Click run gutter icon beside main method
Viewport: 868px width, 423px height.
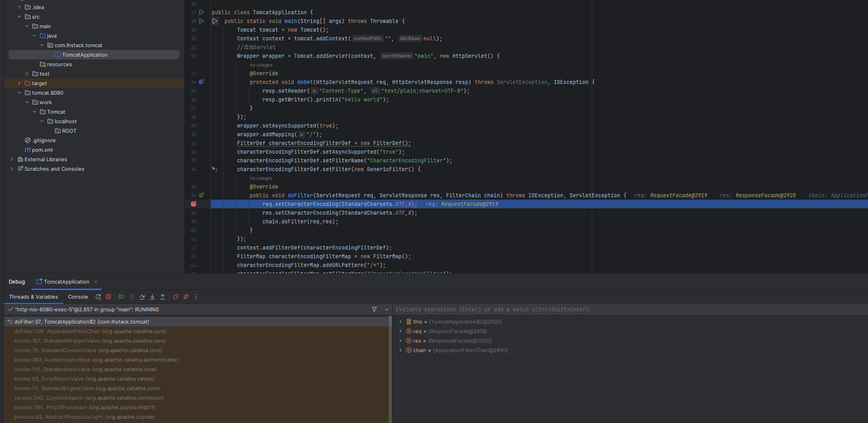tap(201, 21)
